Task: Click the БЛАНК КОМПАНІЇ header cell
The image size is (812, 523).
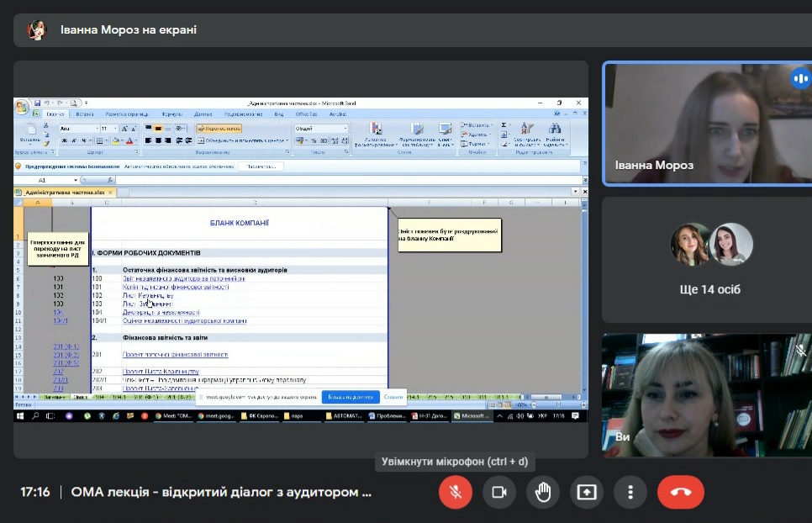Action: [x=240, y=223]
